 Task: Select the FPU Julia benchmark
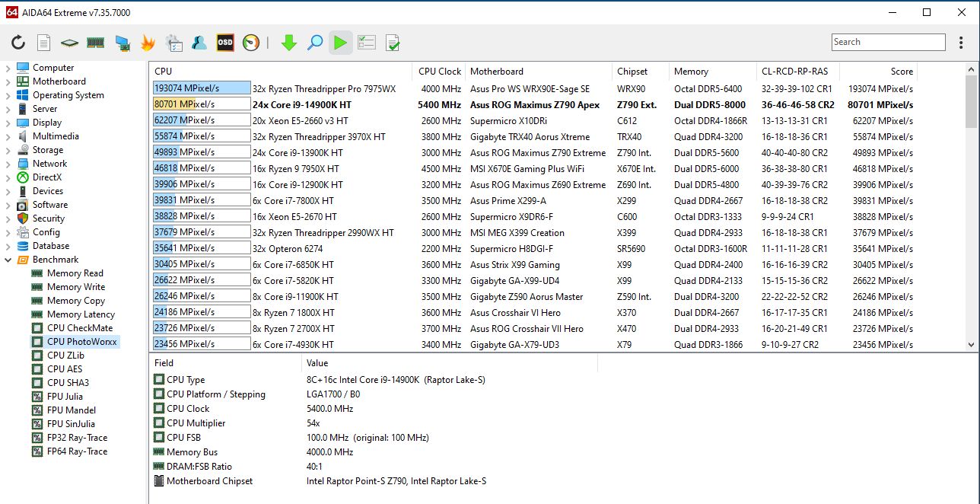coord(65,397)
